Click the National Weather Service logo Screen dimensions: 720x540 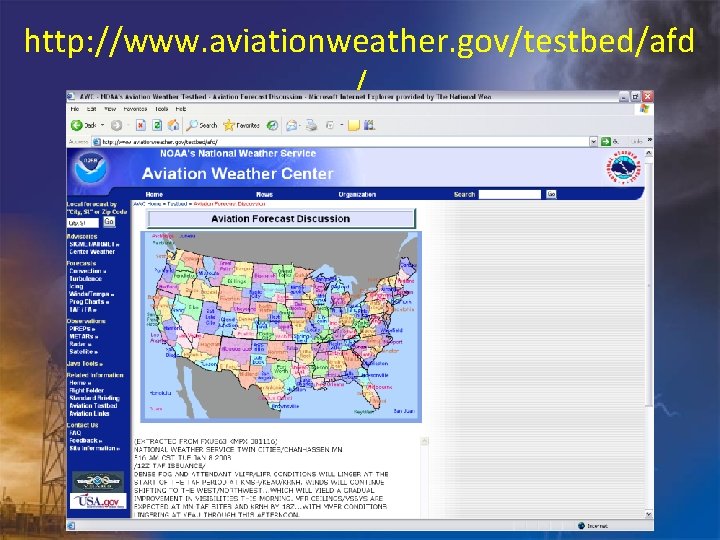pos(623,168)
